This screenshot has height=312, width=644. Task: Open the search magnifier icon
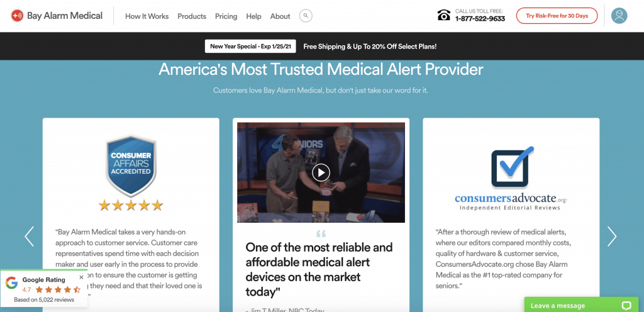click(x=306, y=16)
